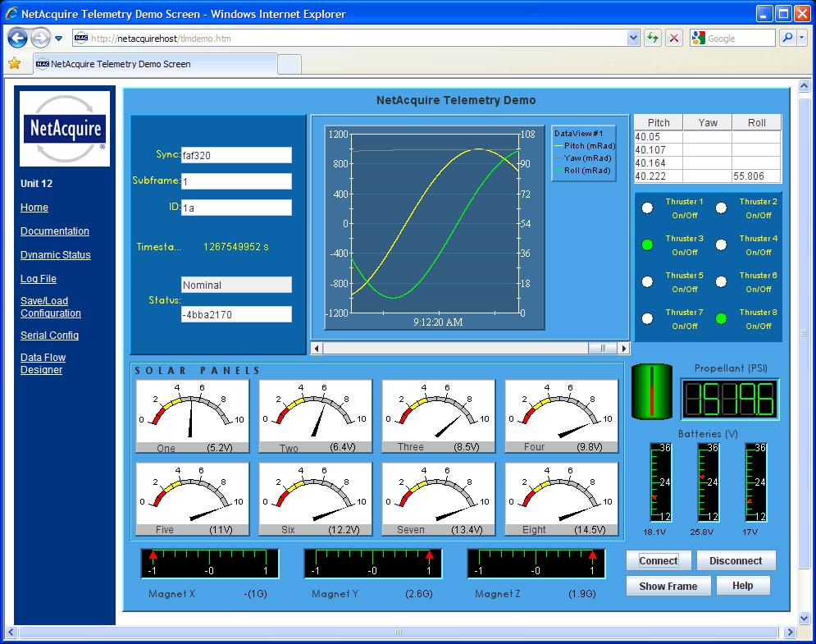The height and width of the screenshot is (644, 816).
Task: Toggle Thruster 7 On/Off indicator
Action: point(647,318)
